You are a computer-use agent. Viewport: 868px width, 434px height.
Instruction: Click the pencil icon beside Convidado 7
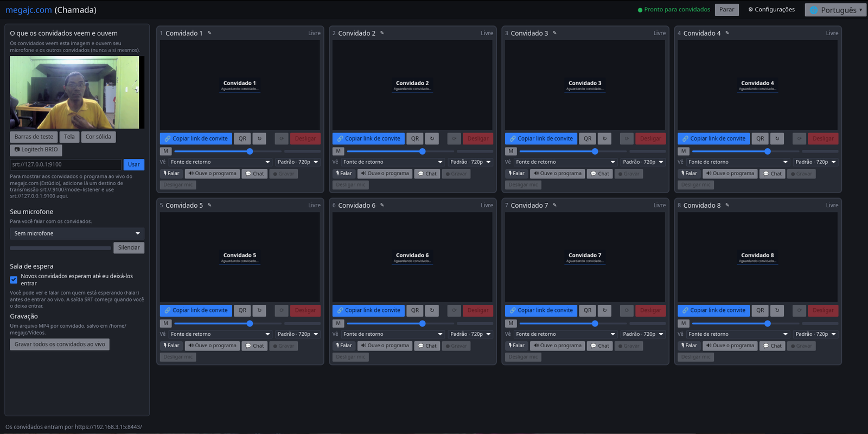[554, 205]
